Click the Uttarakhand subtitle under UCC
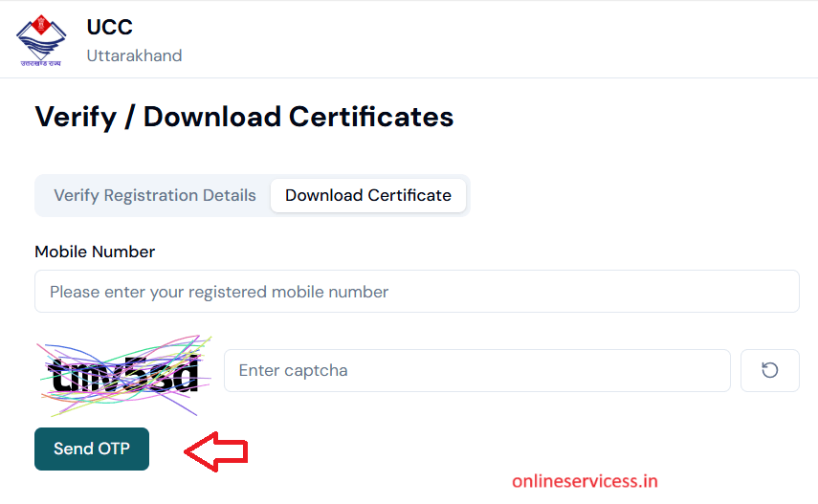The width and height of the screenshot is (818, 504). pos(134,55)
